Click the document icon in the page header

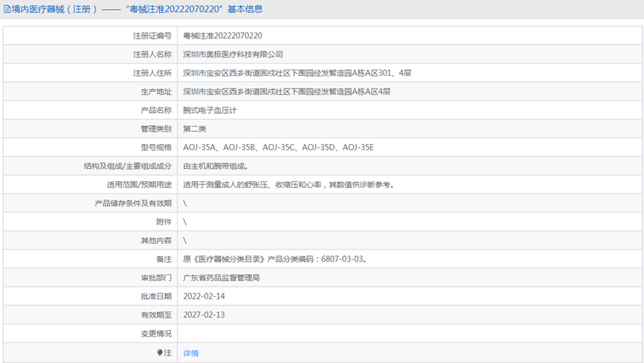tap(7, 9)
